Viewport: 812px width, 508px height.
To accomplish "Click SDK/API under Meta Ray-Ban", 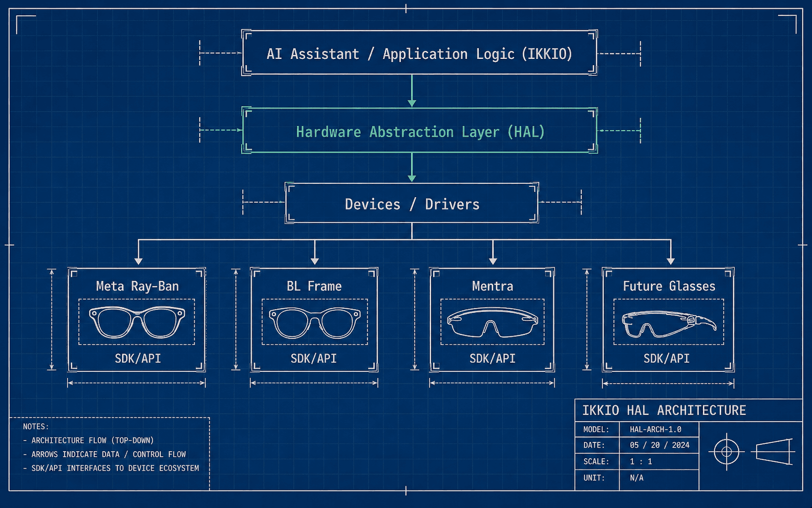I will [138, 358].
